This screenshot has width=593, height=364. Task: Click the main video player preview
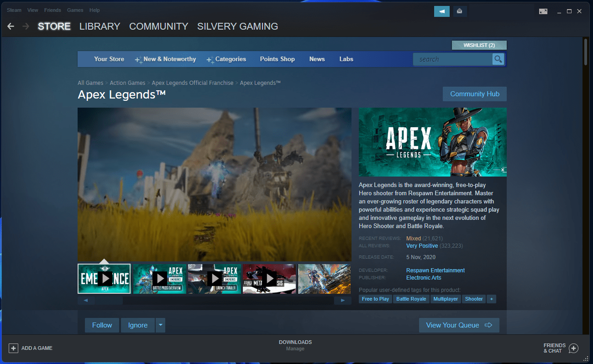[x=215, y=184]
